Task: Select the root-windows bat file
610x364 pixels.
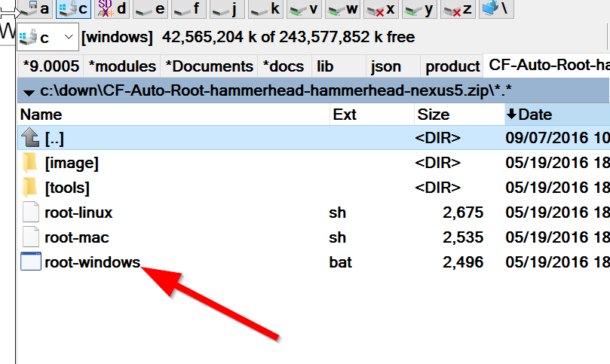Action: tap(92, 263)
